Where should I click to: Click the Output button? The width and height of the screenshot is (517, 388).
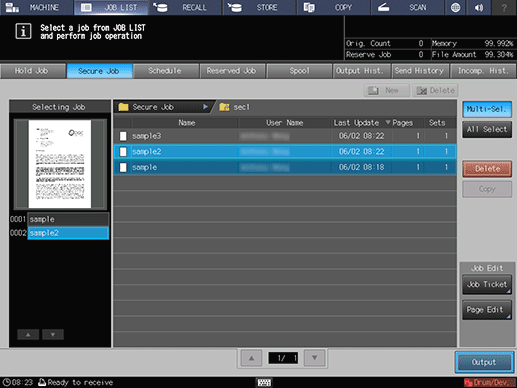[x=484, y=362]
